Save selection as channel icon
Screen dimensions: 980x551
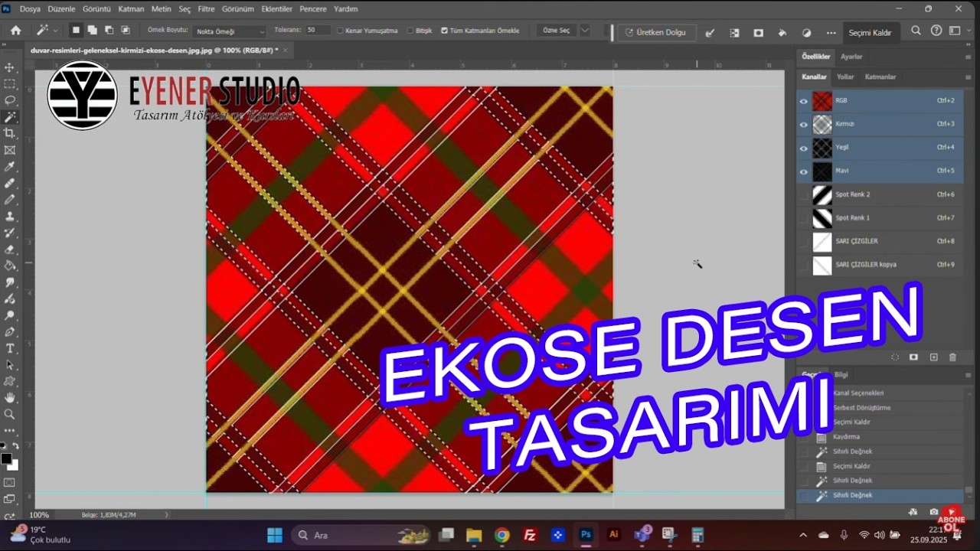(913, 357)
